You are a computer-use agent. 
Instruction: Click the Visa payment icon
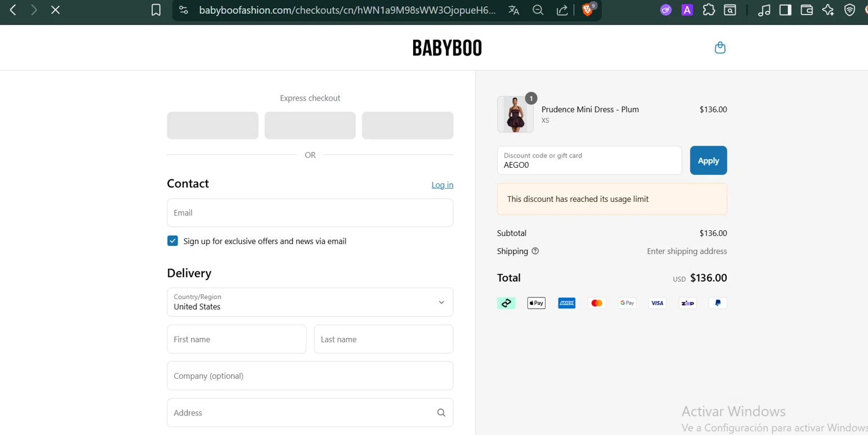pos(657,303)
